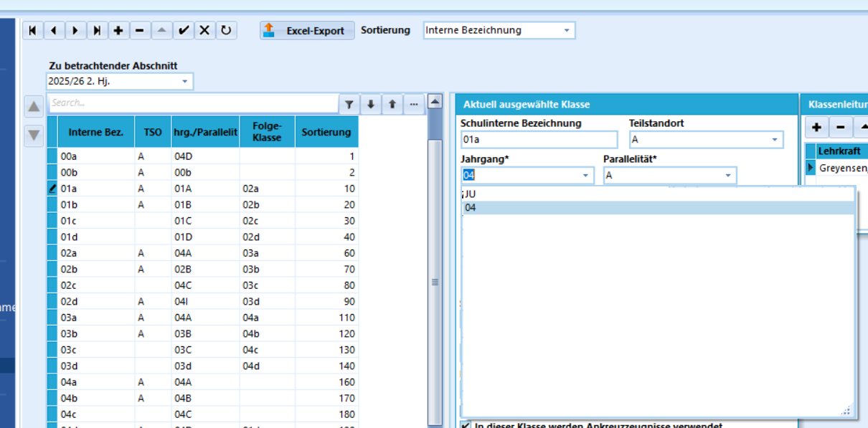This screenshot has width=868, height=428.
Task: Select row 03d in the class table
Action: 203,366
